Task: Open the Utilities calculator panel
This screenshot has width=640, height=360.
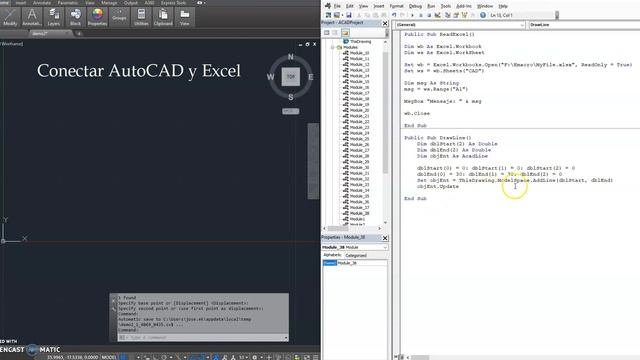Action: (x=141, y=17)
